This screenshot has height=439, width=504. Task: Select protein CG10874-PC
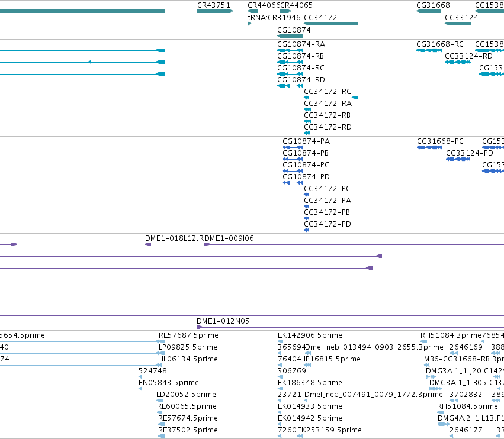(x=293, y=171)
